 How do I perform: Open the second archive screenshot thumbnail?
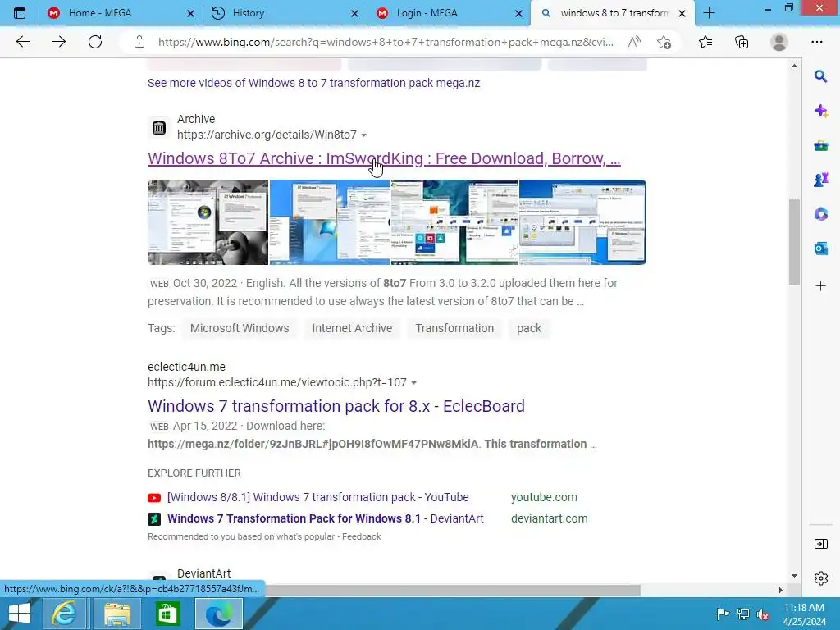pos(330,222)
